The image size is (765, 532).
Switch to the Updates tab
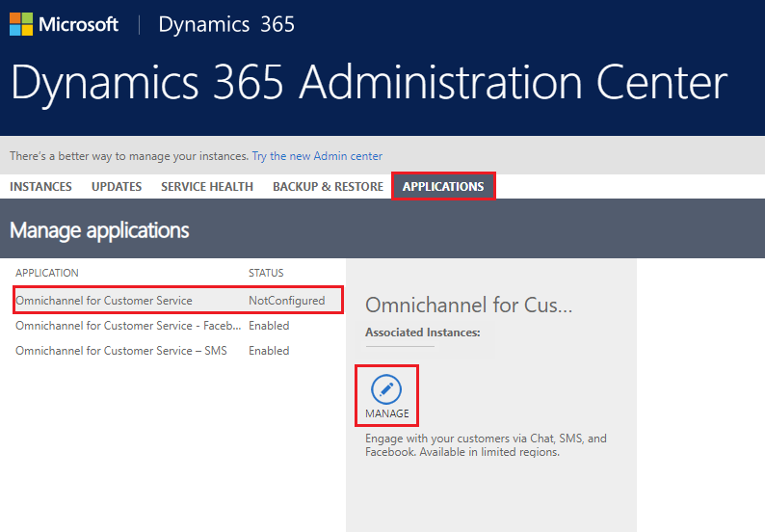pos(117,186)
